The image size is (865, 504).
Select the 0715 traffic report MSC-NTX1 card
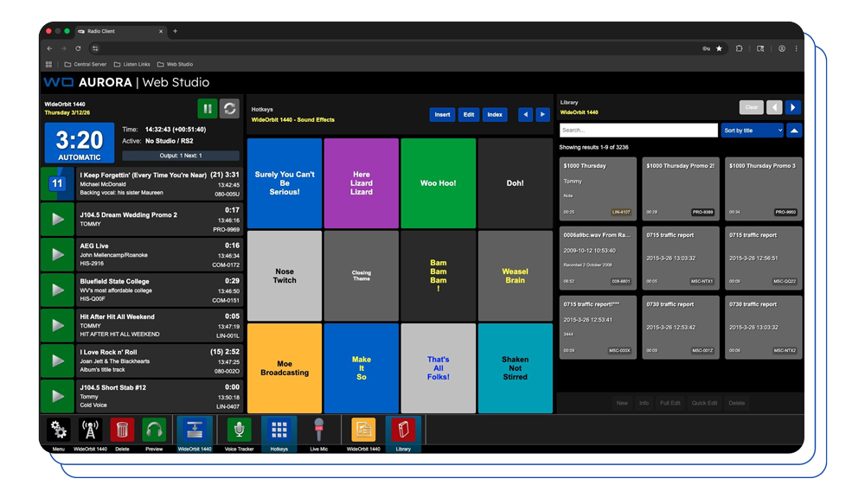[681, 258]
